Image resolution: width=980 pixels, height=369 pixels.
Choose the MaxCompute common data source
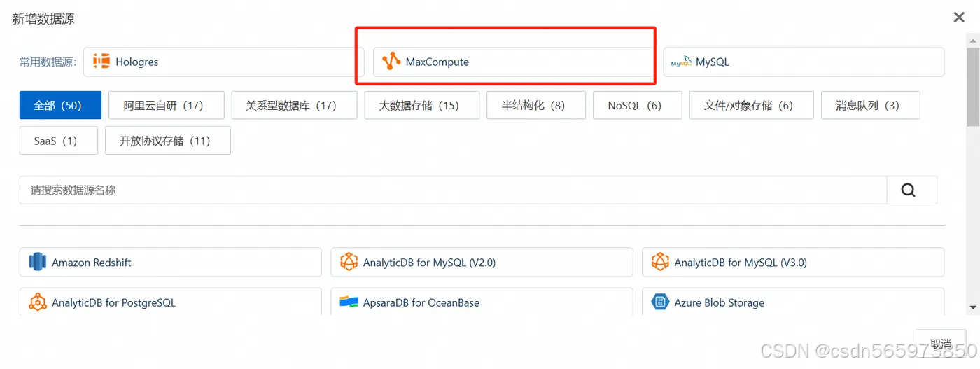pos(513,62)
